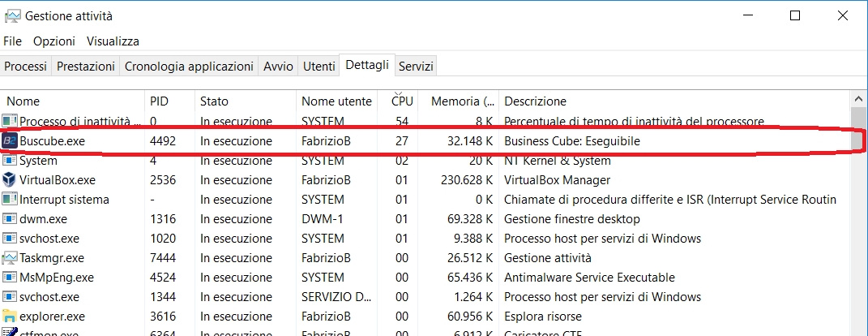Click the MsMpEng.exe process icon

coord(11,278)
